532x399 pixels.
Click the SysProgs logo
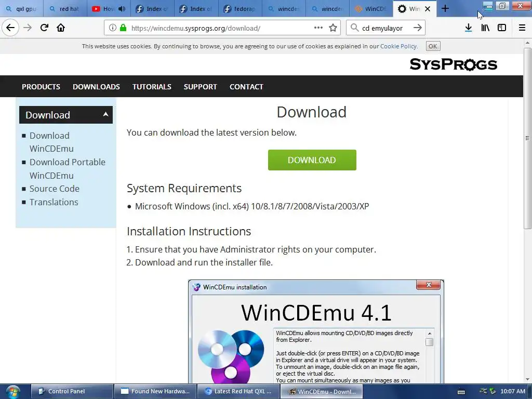pos(453,64)
